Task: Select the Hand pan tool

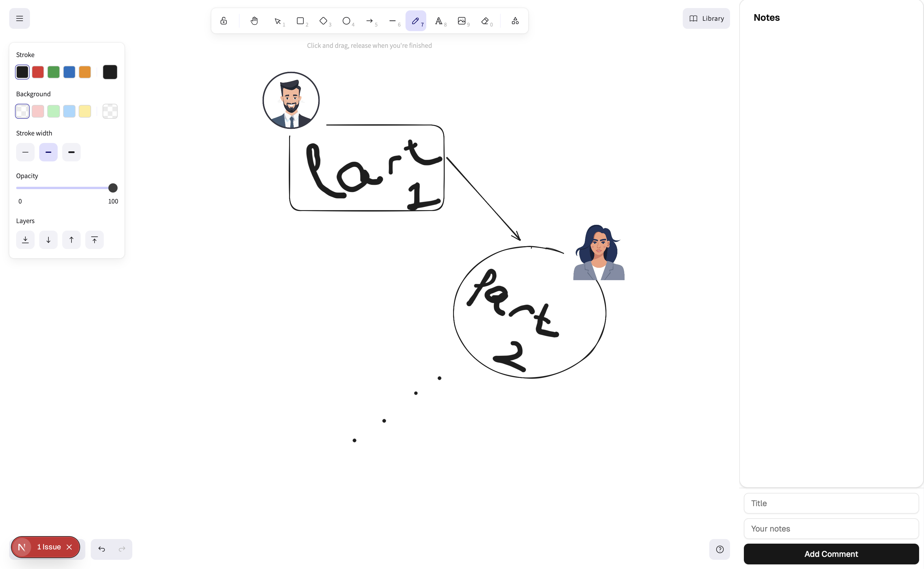Action: [x=254, y=21]
